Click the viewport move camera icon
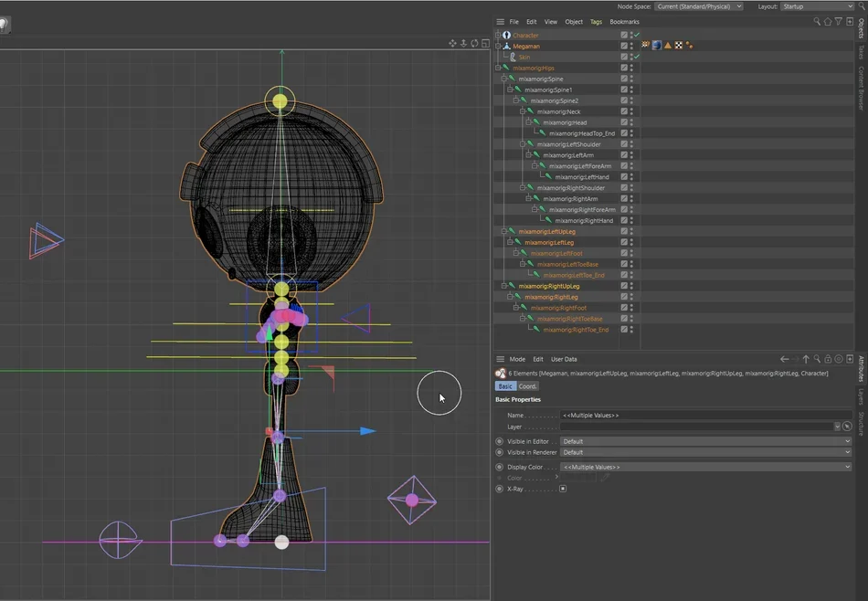Viewport: 868px width, 601px height. (x=452, y=43)
